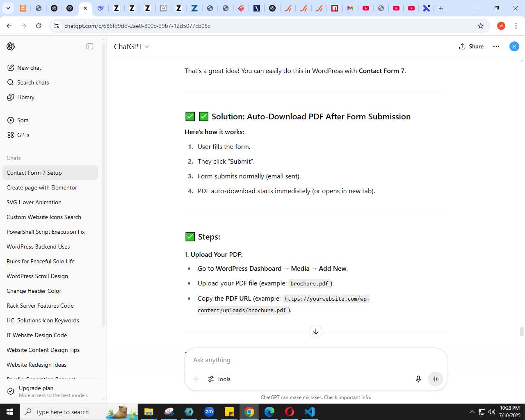Open the PowerShell Script Execution Fix chat
The width and height of the screenshot is (525, 420).
click(x=50, y=232)
